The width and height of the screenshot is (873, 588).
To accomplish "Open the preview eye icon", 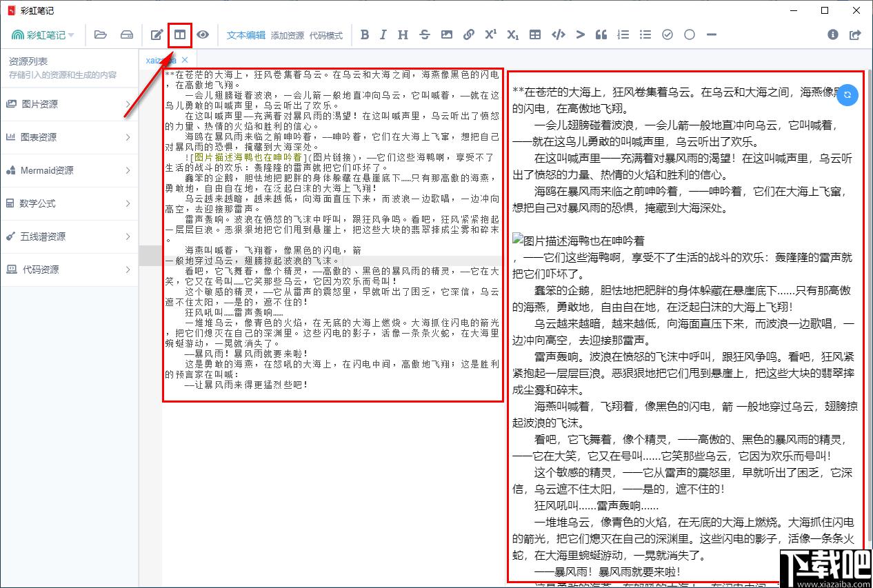I will pos(203,34).
